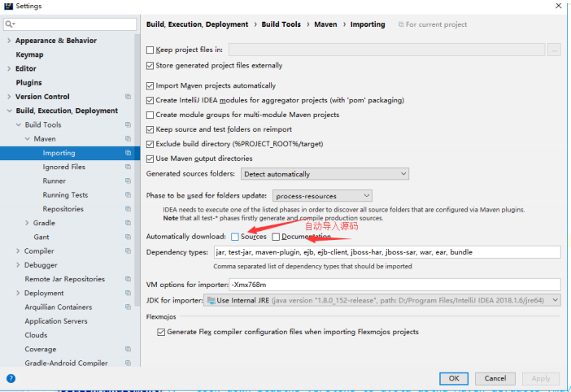
Task: Toggle 'Exclude build directory' checkbox
Action: [x=150, y=144]
